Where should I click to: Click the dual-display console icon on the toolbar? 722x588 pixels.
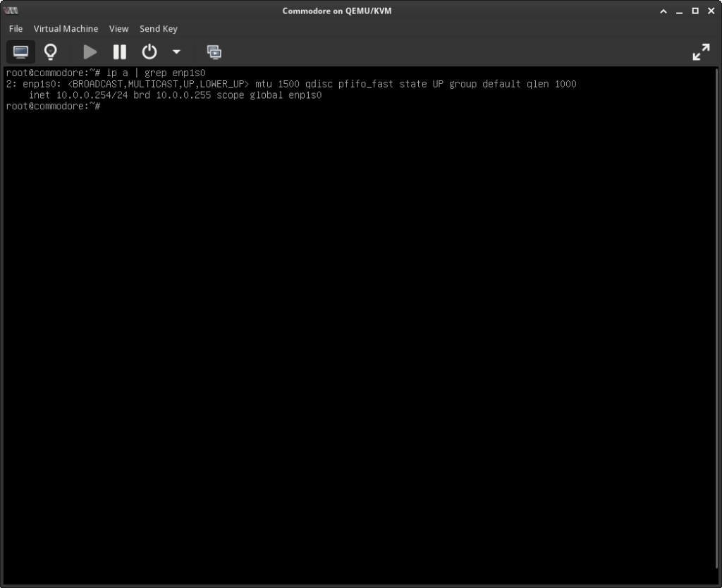pos(214,51)
